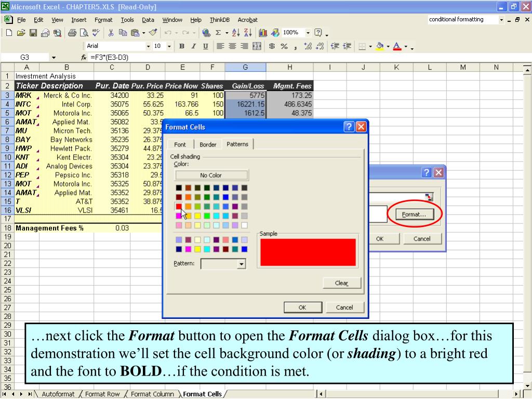Click the Clear button
This screenshot has height=399, width=532.
342,283
